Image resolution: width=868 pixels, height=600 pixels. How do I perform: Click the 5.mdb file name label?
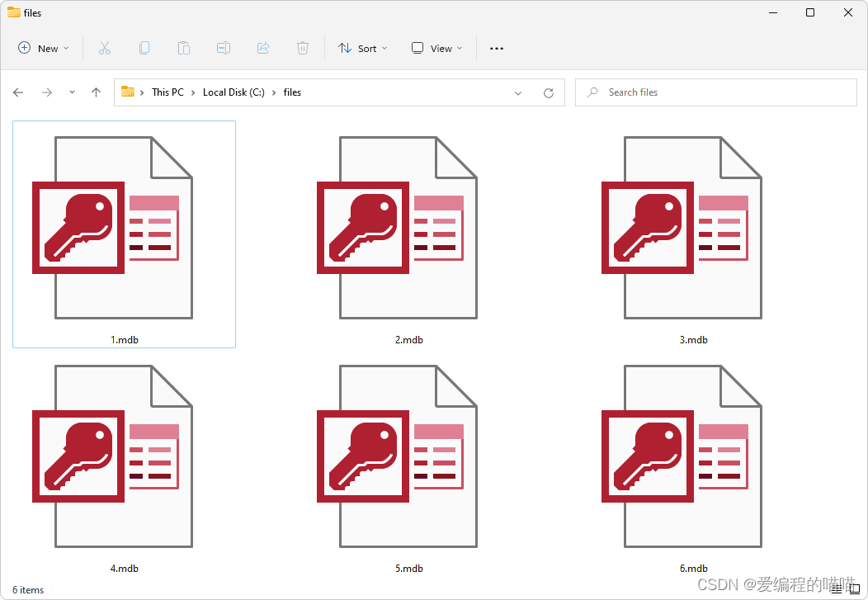(x=409, y=569)
